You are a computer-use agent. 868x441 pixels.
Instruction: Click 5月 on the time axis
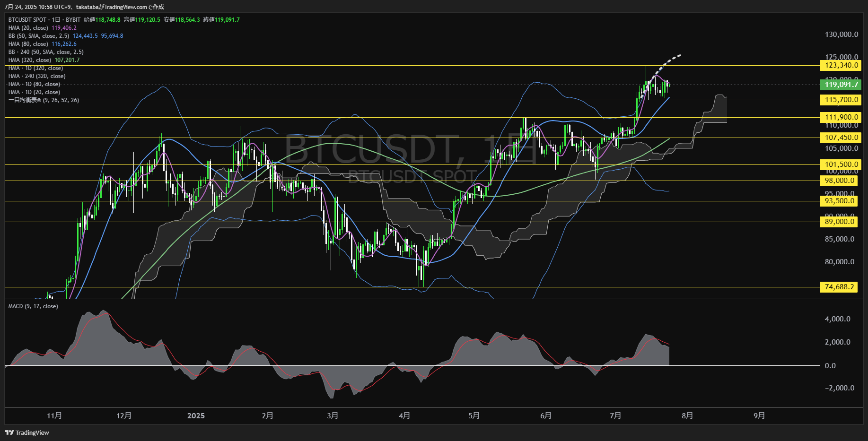tap(474, 416)
